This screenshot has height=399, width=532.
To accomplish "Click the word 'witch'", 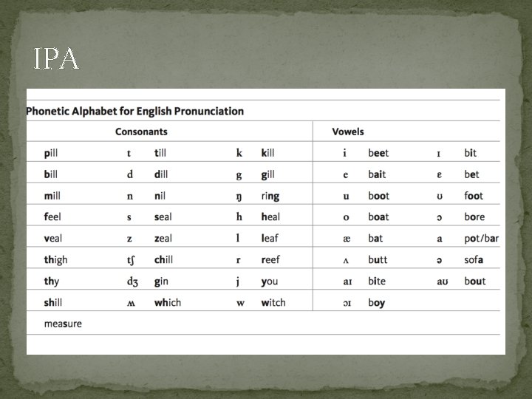I will (273, 303).
